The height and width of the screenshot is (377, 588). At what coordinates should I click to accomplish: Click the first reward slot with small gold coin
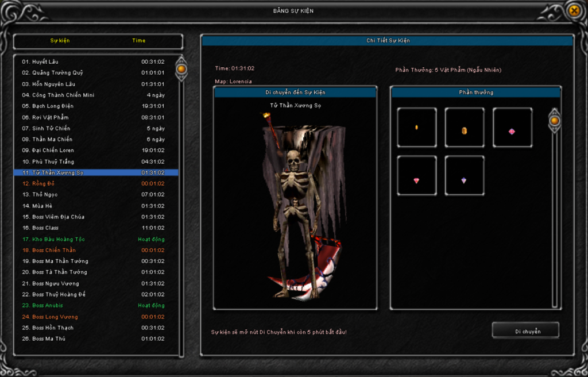coord(416,128)
